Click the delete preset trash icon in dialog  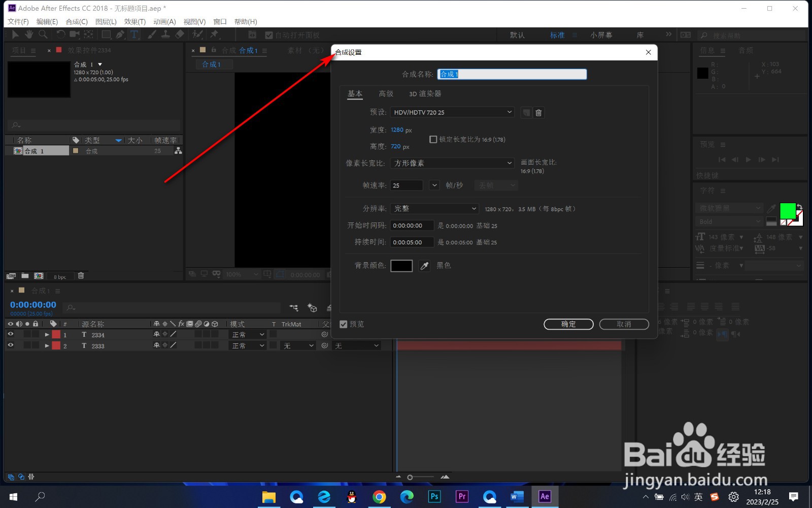click(x=539, y=113)
